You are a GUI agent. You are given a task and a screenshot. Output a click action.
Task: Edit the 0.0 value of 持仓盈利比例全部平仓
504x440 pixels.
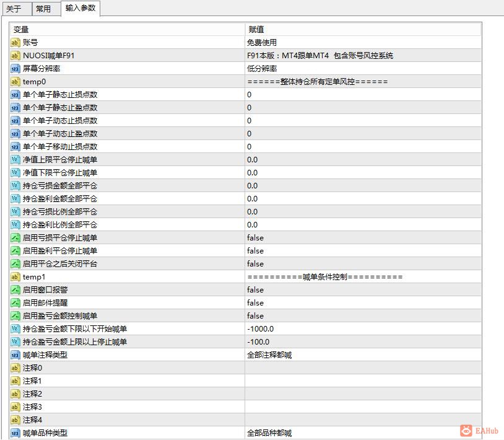(363, 224)
